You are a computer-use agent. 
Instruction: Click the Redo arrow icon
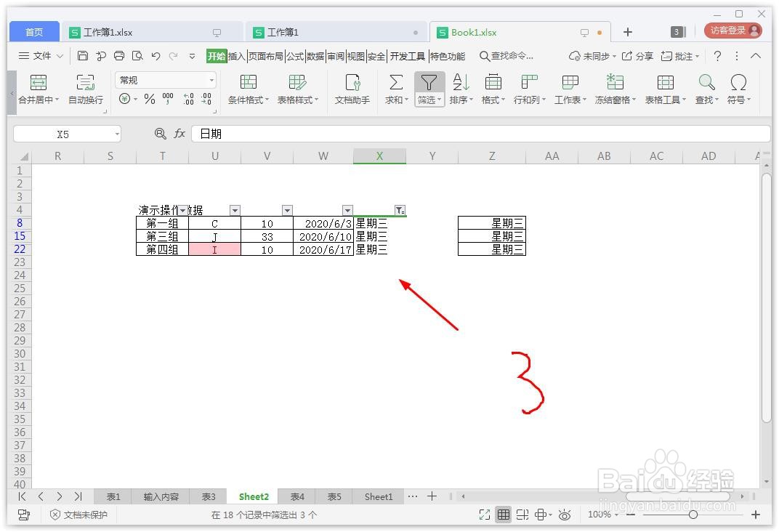click(x=174, y=56)
